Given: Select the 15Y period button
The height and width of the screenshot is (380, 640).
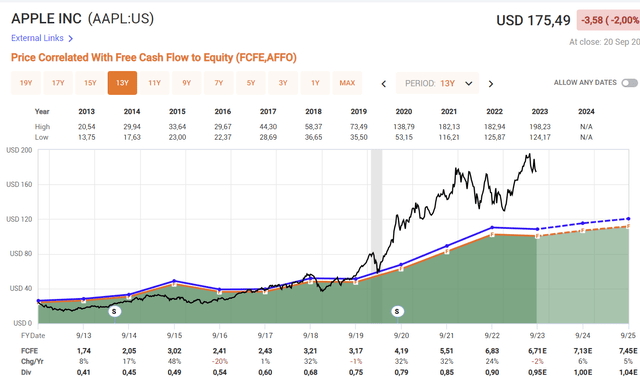Looking at the screenshot, I should (90, 83).
